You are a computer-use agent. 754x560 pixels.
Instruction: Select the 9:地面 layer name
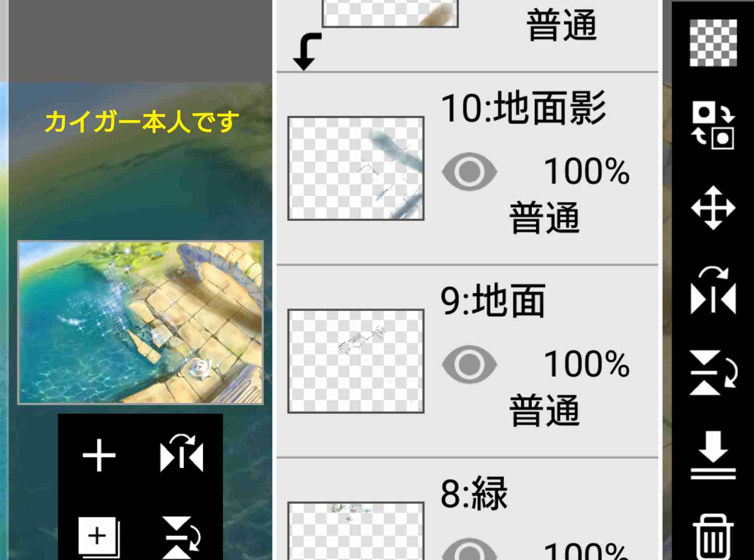point(493,301)
